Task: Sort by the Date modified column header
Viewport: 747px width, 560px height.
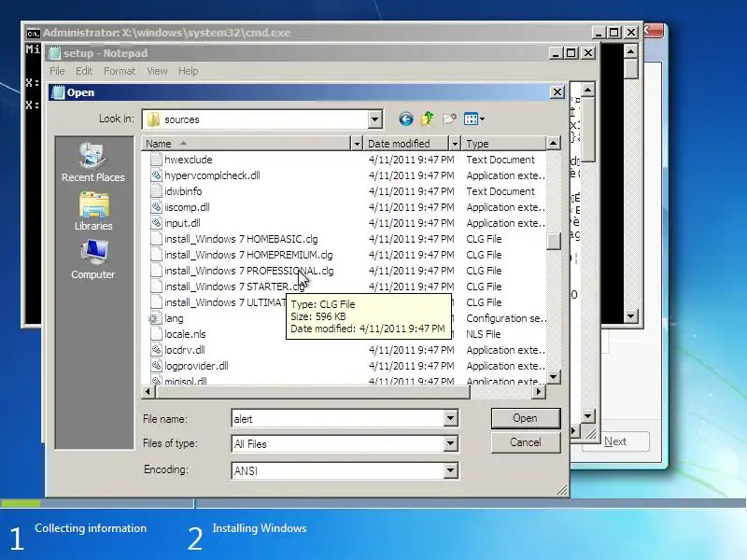Action: pos(406,144)
